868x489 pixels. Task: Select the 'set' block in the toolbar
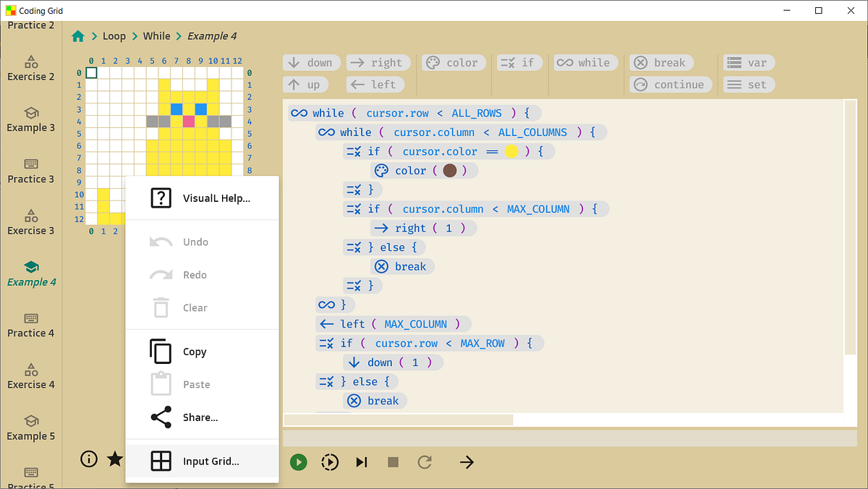click(749, 84)
